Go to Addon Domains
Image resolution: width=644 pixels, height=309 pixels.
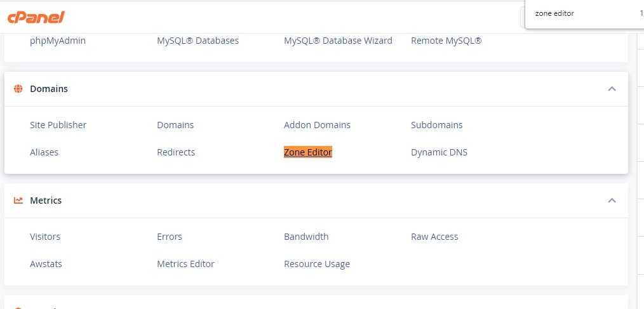coord(317,125)
